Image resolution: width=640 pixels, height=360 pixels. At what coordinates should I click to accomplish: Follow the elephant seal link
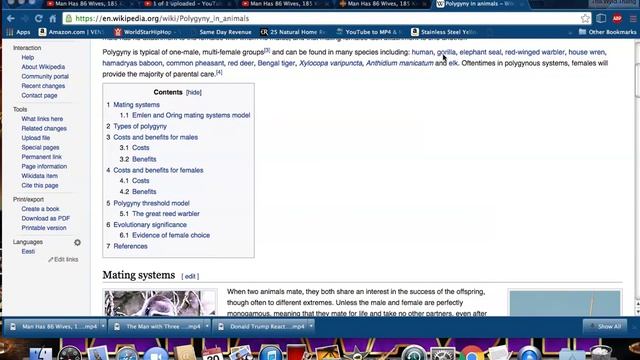click(480, 52)
